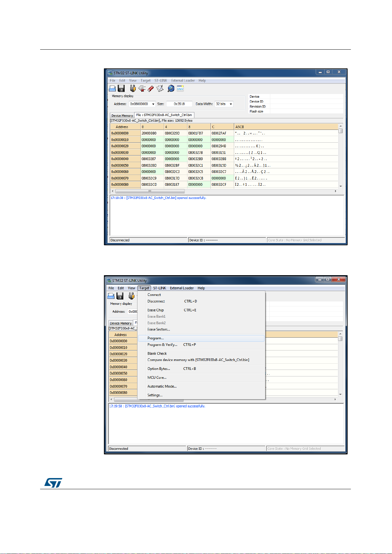This screenshot has height=554, width=392.
Task: Click Open file icon in upper window toolbar
Action: coord(112,88)
